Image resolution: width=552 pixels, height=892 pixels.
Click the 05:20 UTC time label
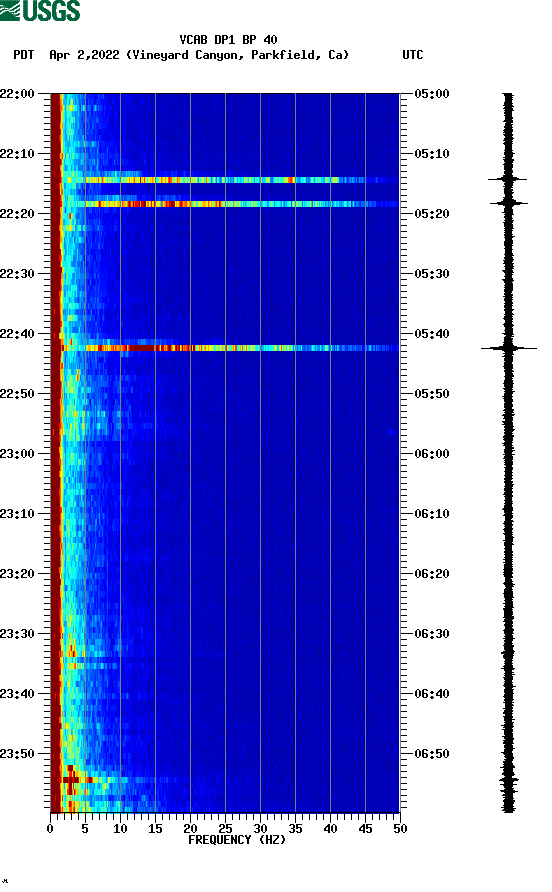click(x=432, y=214)
